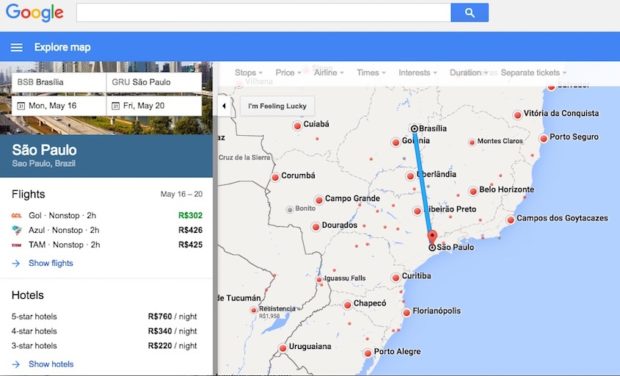Edit the GRU São Paulo destination field
This screenshot has height=376, width=620.
pyautogui.click(x=154, y=82)
